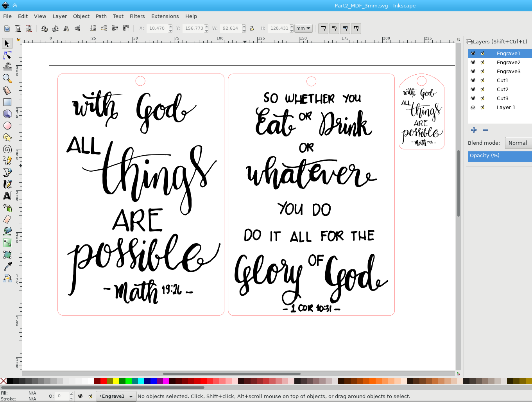Click the X coordinate input field
This screenshot has height=402, width=532.
pyautogui.click(x=157, y=28)
